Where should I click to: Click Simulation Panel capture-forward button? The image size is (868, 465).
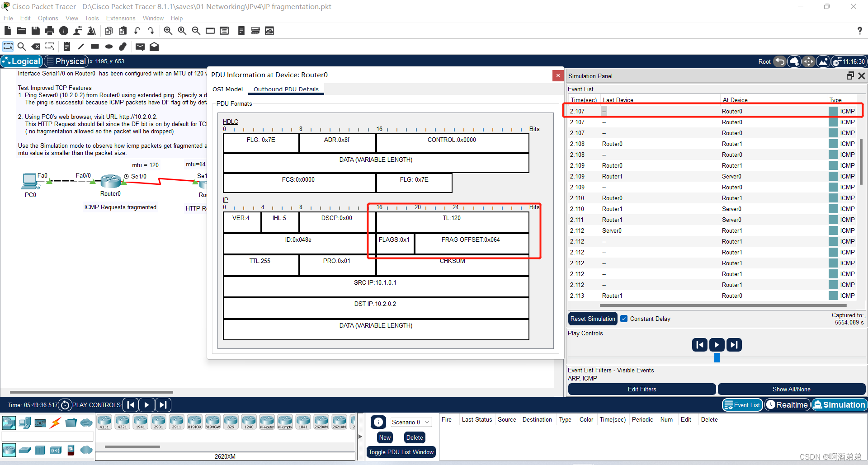click(734, 345)
